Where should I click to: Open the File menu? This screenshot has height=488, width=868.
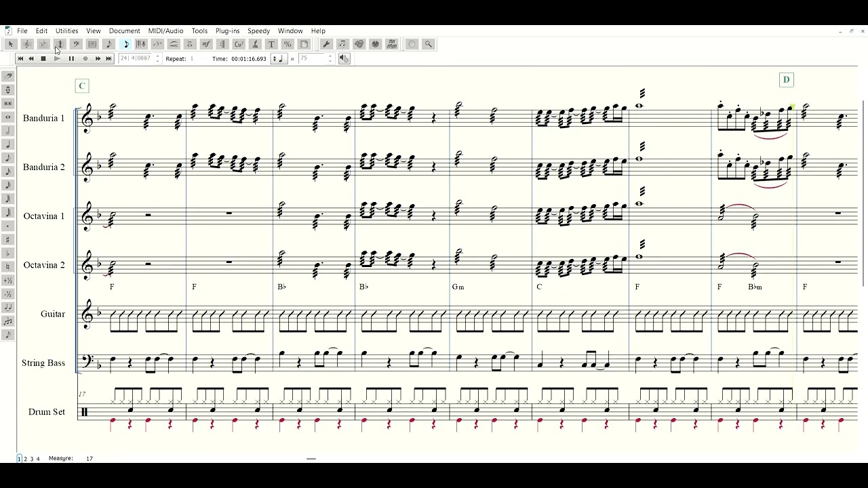click(22, 30)
